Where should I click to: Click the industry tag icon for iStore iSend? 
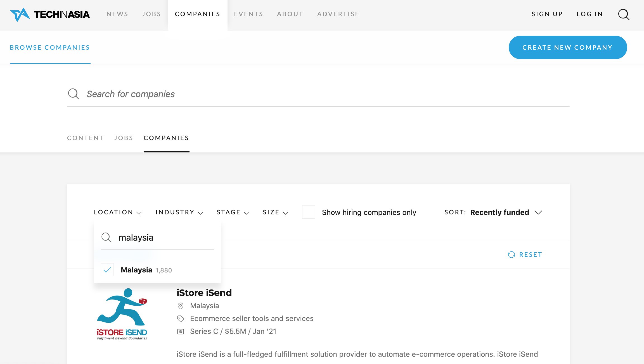(x=181, y=319)
